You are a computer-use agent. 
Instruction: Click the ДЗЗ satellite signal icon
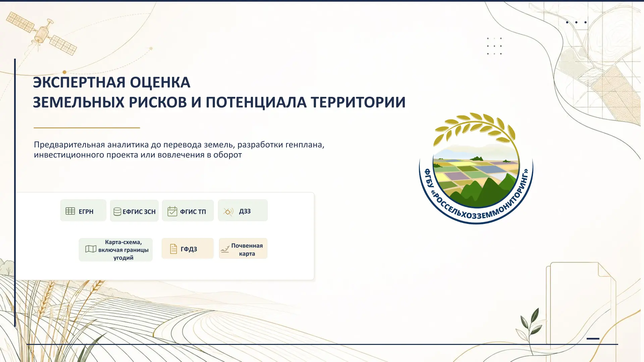(228, 212)
